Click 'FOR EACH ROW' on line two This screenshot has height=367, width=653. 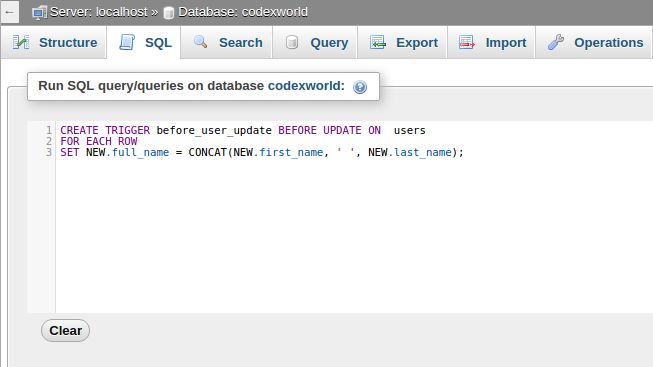click(x=99, y=141)
